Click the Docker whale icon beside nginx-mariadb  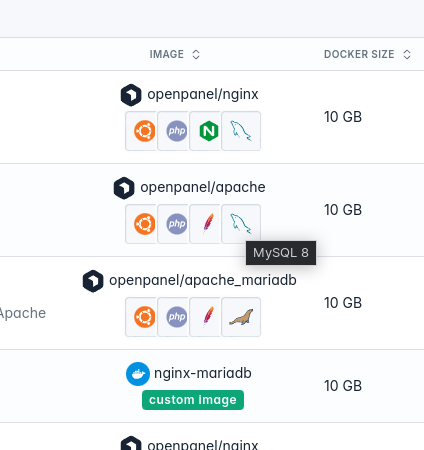pyautogui.click(x=138, y=374)
